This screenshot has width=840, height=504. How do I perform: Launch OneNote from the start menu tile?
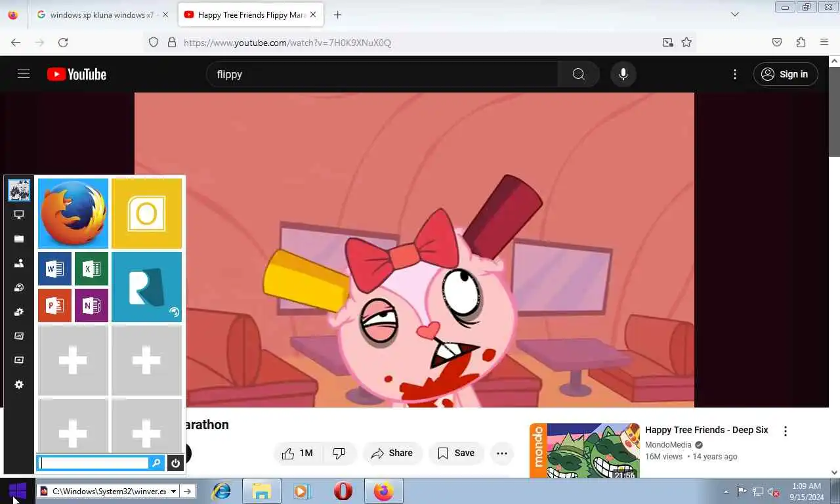tap(91, 305)
